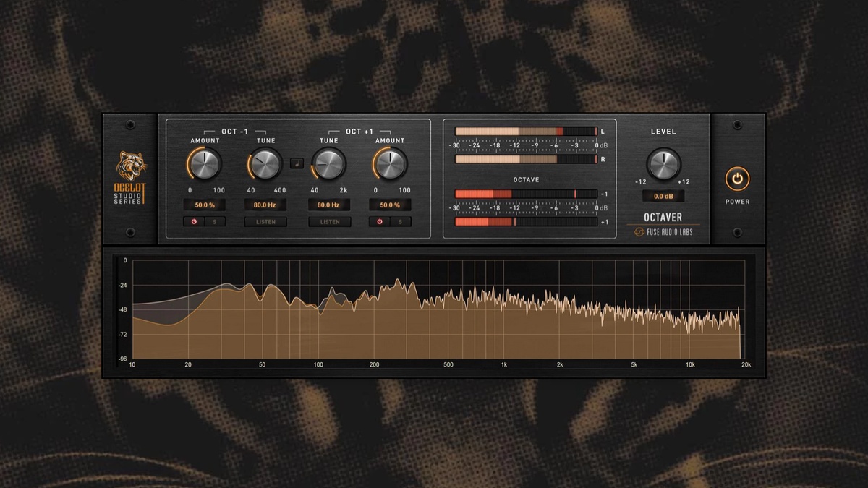Toggle the musical note button between Tune knobs

tap(297, 163)
